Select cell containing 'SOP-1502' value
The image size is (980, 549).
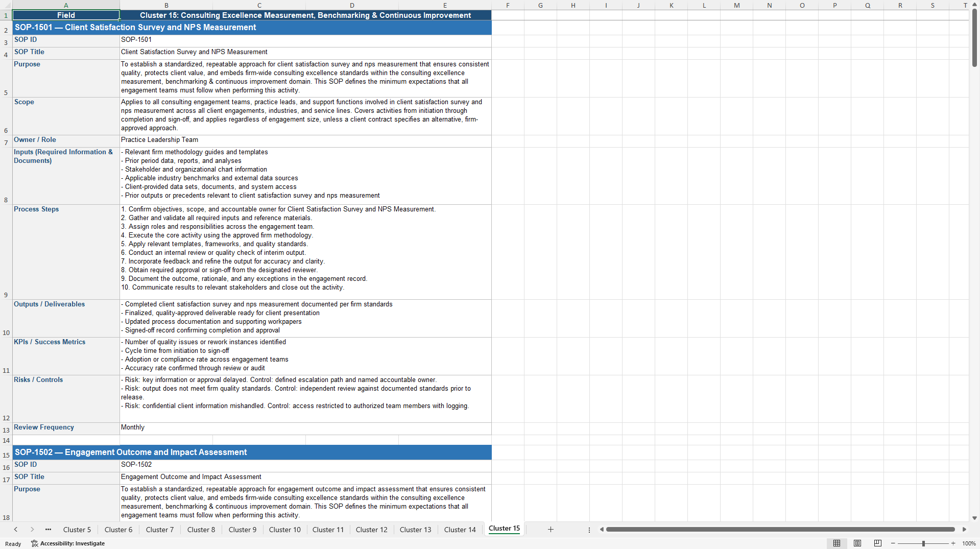point(305,466)
